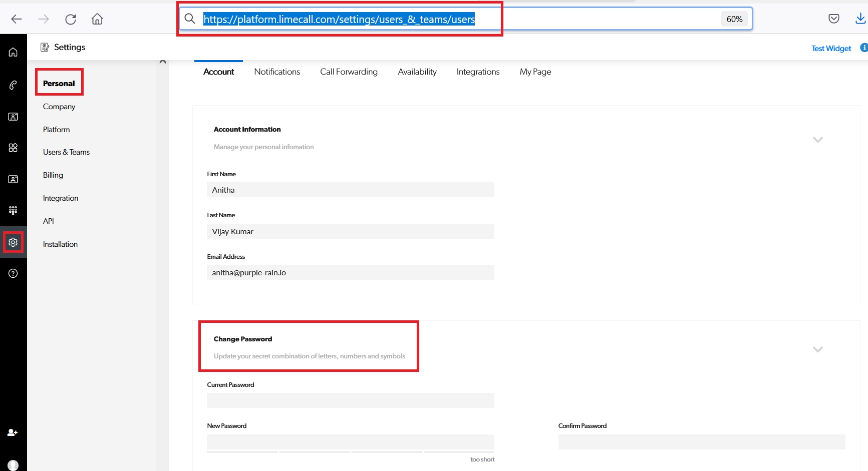
Task: Click the 60% zoom level indicator
Action: [x=734, y=19]
